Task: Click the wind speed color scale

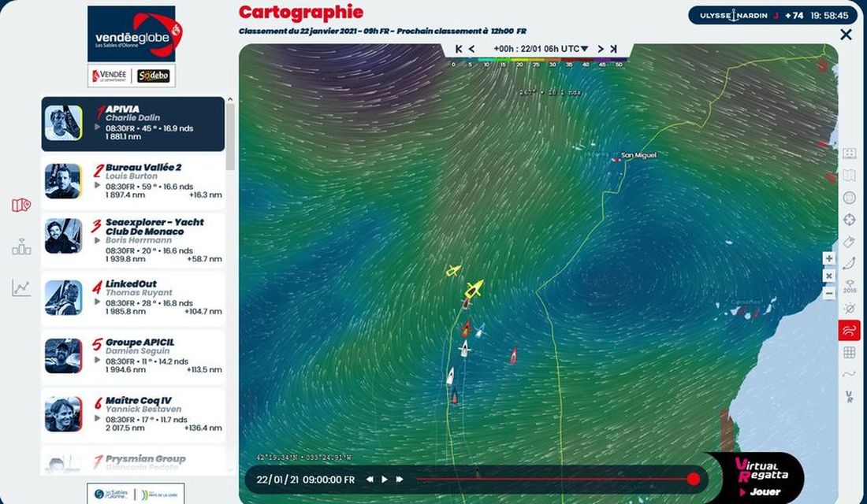Action: (536, 62)
